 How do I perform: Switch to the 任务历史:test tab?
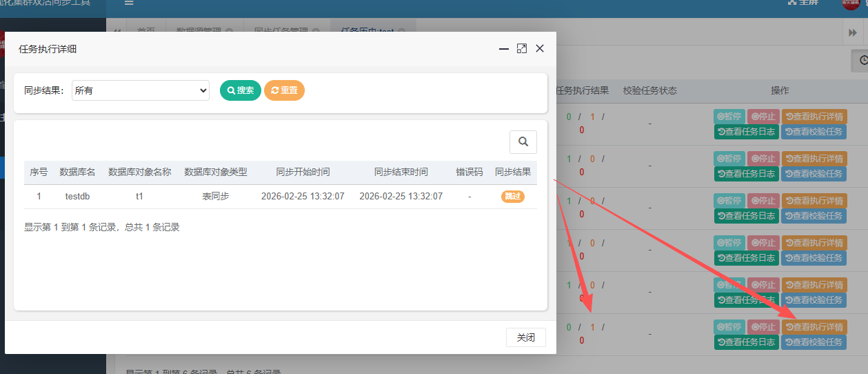pyautogui.click(x=367, y=30)
